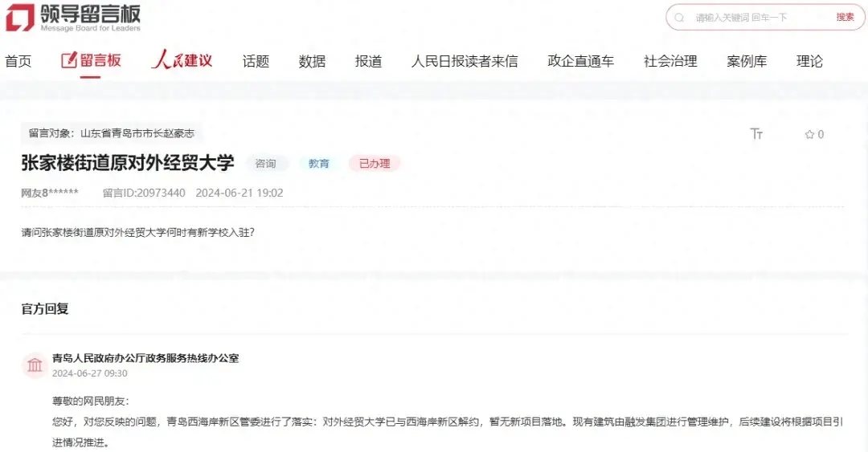Click the greeting 尊敬的网民朋友
Screen dimensions: 868x452
pyautogui.click(x=91, y=401)
